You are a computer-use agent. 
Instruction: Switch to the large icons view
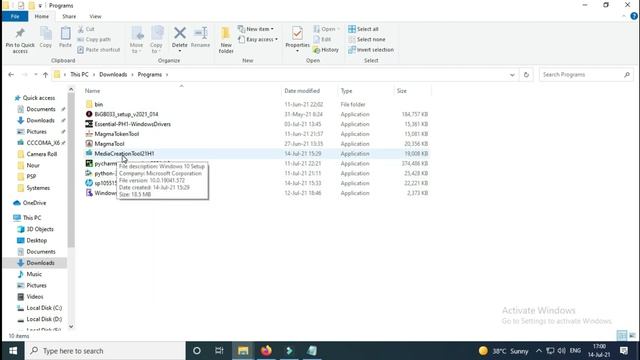pyautogui.click(x=632, y=336)
